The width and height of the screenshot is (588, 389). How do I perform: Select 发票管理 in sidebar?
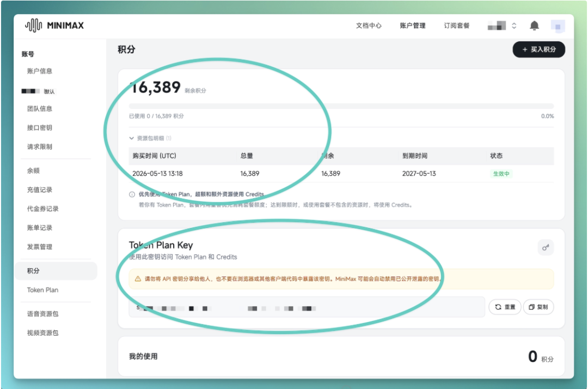(39, 247)
